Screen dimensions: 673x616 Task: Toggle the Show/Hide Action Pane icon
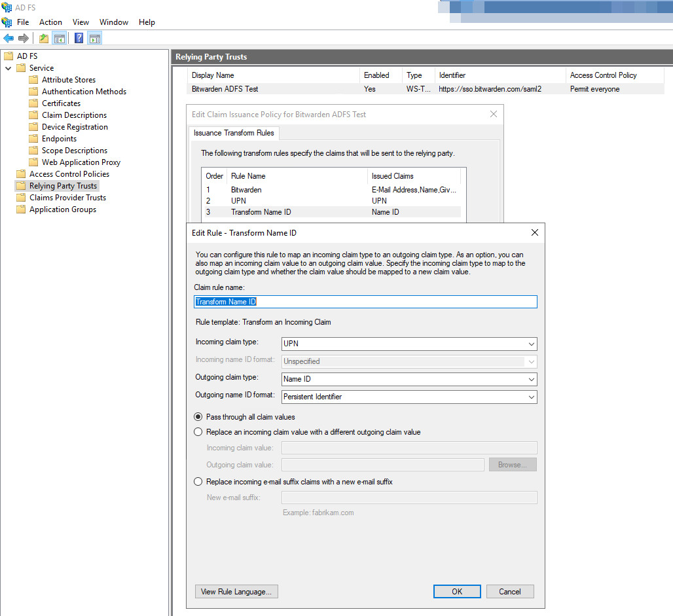click(94, 38)
